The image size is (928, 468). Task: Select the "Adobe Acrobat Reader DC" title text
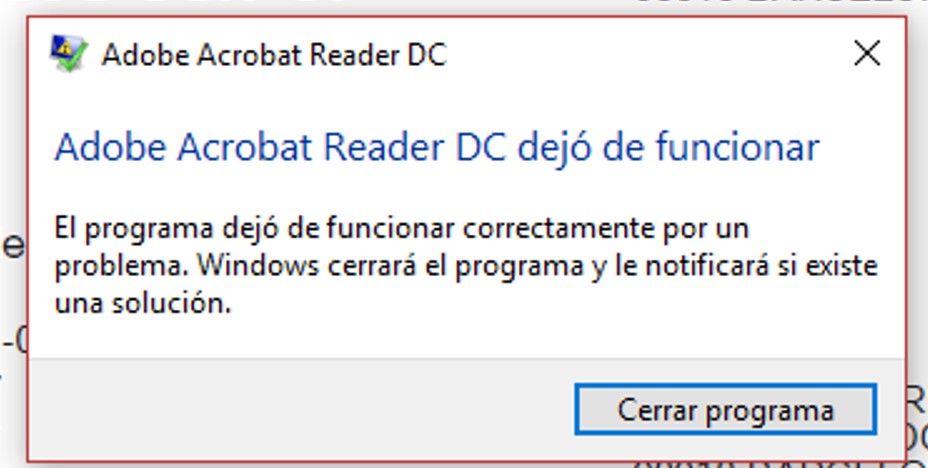pos(273,55)
